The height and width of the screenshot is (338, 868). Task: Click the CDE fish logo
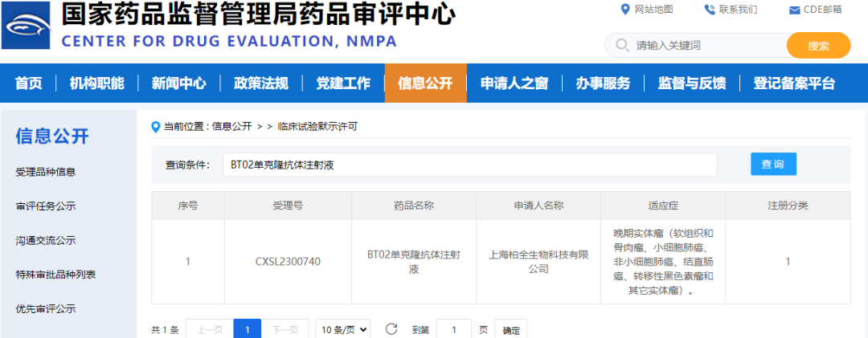pyautogui.click(x=26, y=26)
